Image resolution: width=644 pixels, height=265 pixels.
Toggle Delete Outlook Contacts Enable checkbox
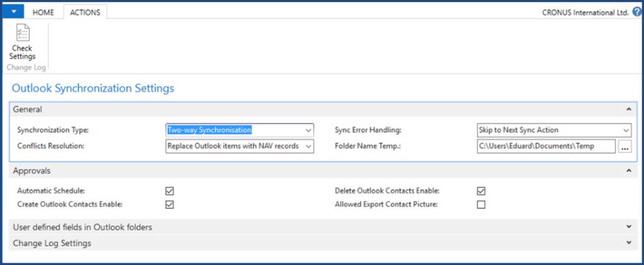pyautogui.click(x=481, y=191)
